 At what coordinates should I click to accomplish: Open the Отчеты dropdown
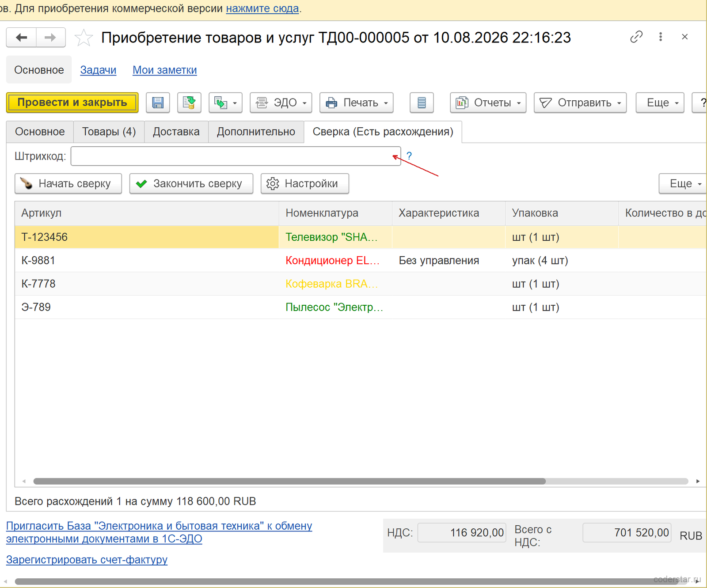(x=488, y=102)
